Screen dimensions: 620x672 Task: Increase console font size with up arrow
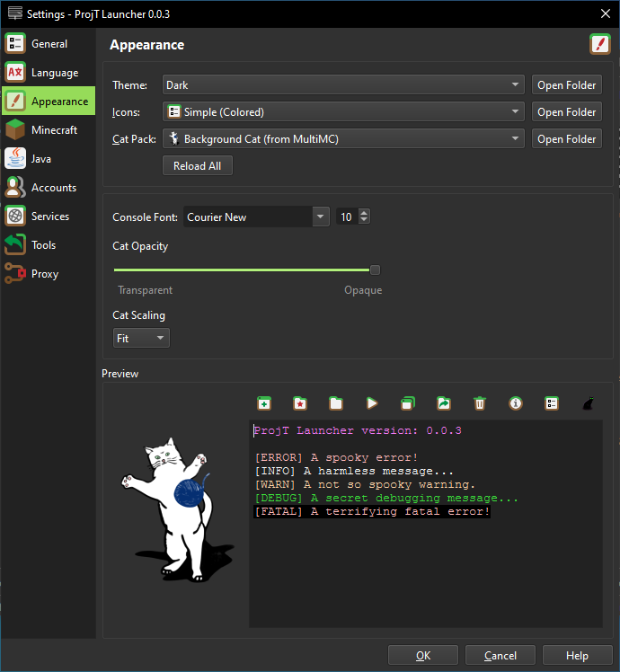click(x=364, y=213)
